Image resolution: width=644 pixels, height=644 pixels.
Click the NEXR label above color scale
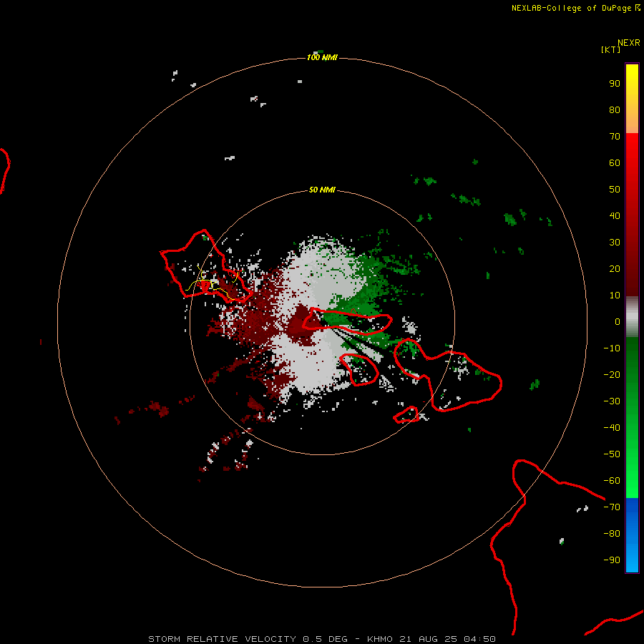629,43
